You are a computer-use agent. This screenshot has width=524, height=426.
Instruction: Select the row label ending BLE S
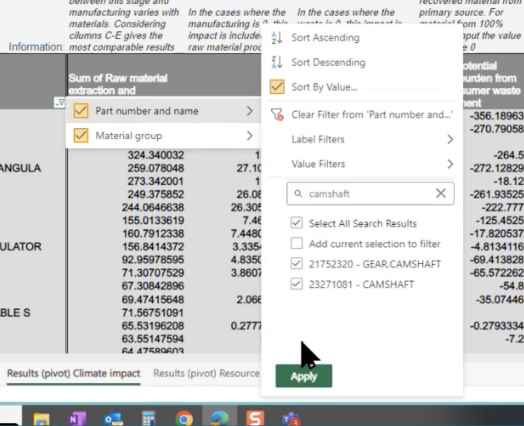coord(15,313)
